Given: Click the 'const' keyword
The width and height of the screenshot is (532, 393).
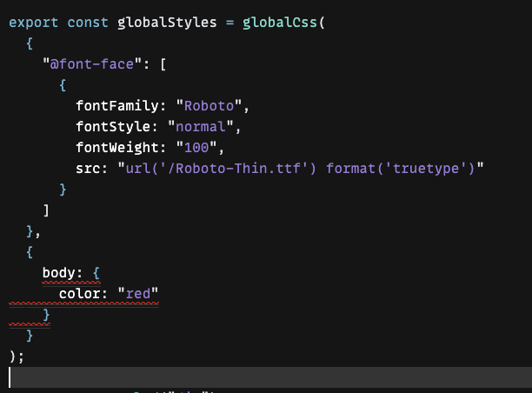Looking at the screenshot, I should click(88, 23).
